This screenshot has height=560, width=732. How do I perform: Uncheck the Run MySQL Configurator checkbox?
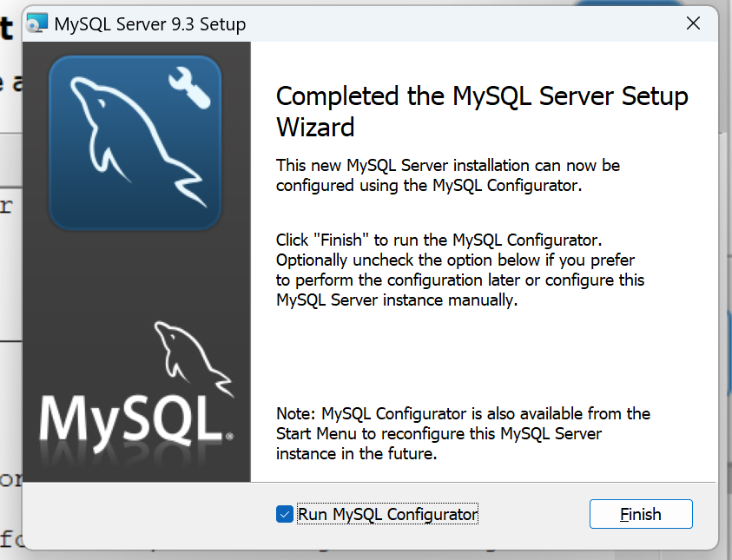(284, 514)
